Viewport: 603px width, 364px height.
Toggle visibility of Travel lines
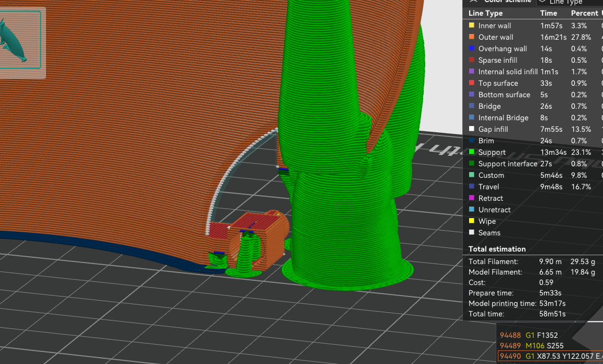click(488, 187)
